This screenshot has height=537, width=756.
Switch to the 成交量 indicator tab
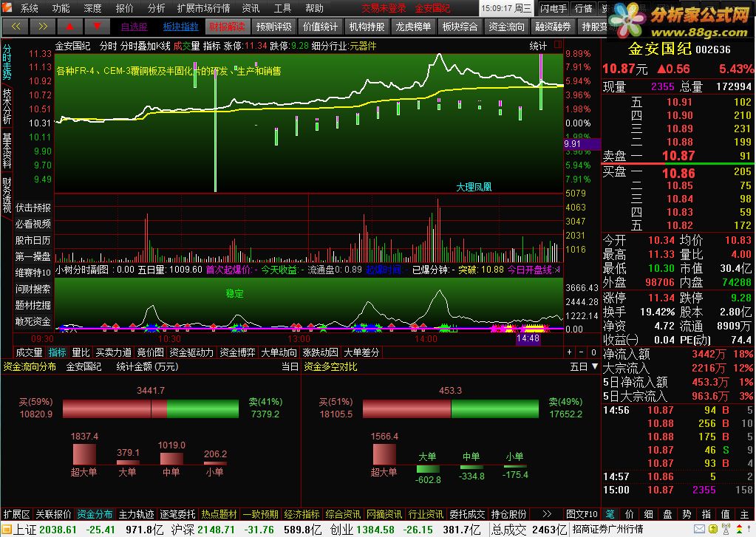click(x=29, y=352)
